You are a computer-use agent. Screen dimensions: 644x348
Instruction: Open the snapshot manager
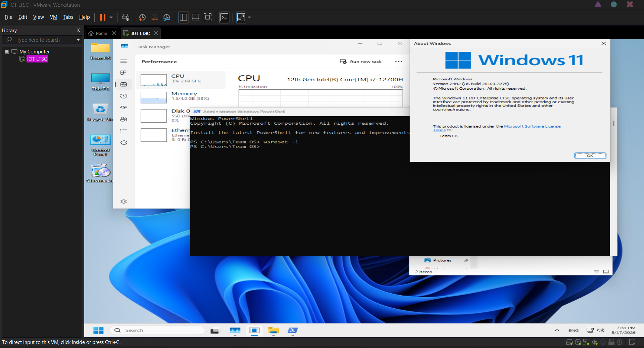(x=167, y=17)
